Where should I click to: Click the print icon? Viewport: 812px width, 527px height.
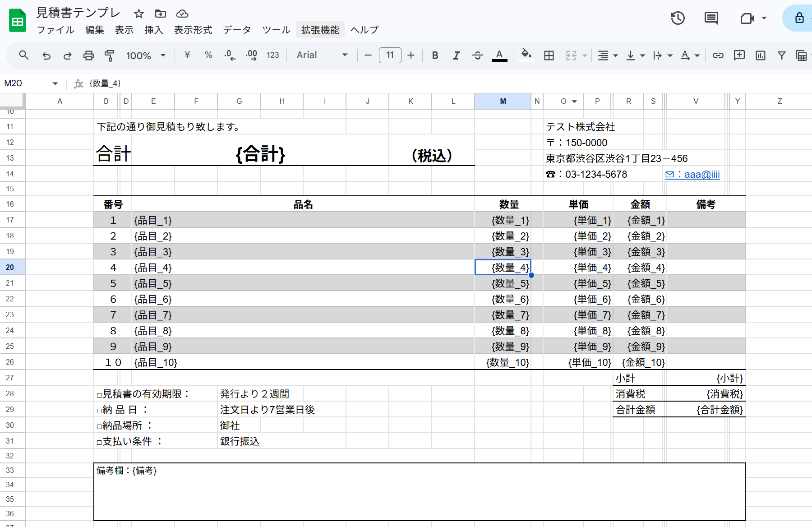(x=89, y=55)
